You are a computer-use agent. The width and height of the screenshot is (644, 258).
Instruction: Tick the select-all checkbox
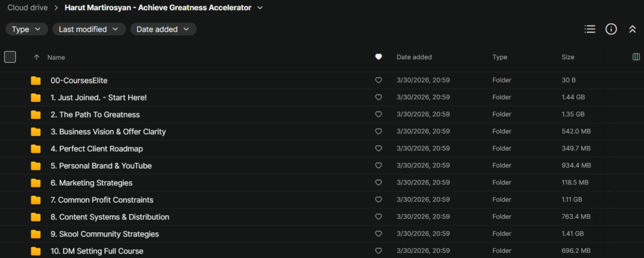(x=10, y=57)
